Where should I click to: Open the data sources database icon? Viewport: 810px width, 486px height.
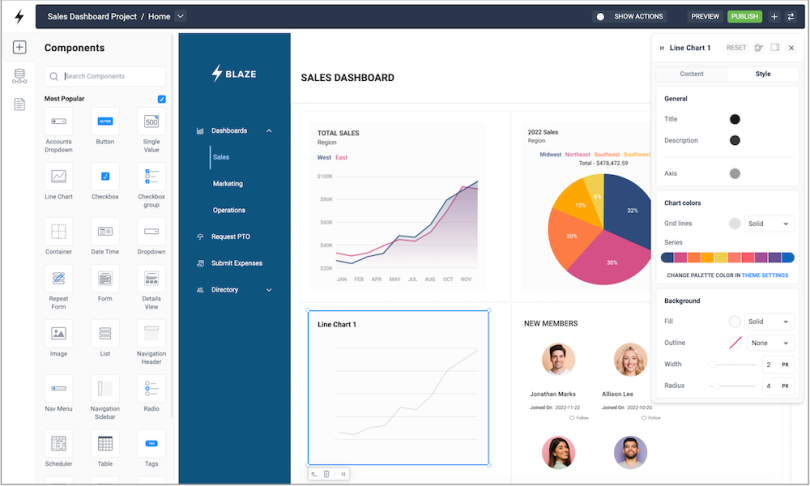pyautogui.click(x=19, y=76)
